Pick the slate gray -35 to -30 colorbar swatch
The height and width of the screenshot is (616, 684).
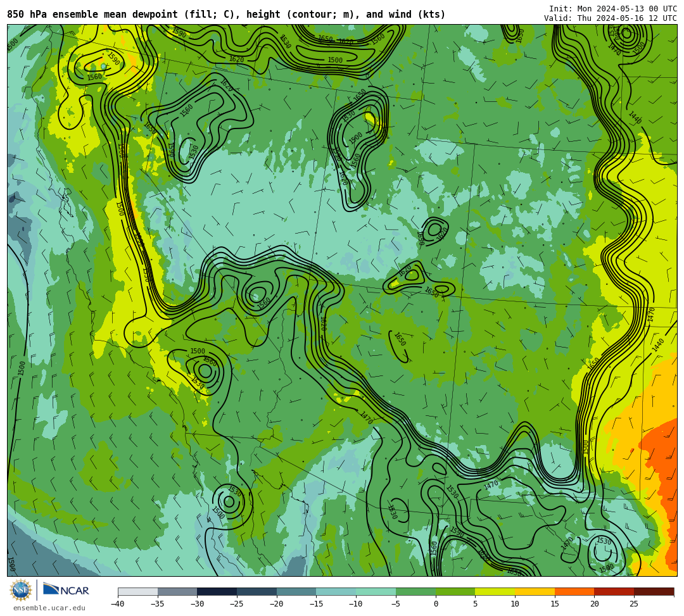click(177, 591)
